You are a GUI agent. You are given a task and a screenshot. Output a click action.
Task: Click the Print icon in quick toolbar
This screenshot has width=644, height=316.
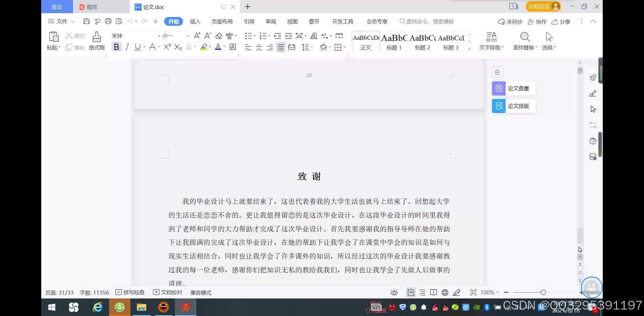pyautogui.click(x=108, y=21)
